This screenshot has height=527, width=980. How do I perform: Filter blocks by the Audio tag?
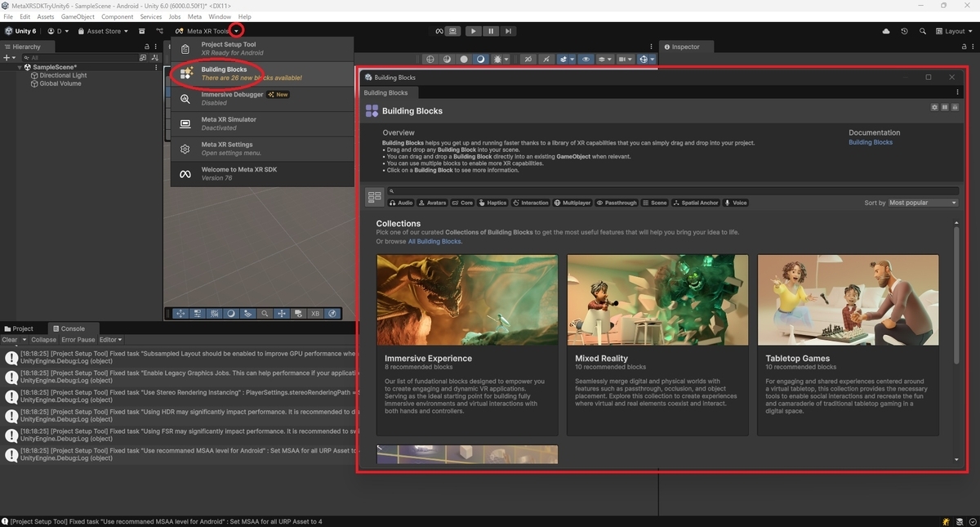point(402,203)
